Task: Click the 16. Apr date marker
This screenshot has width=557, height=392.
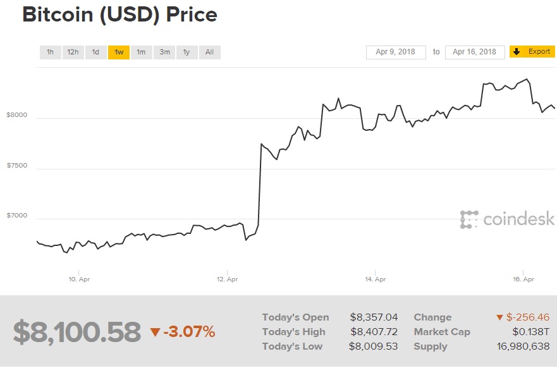Action: [x=523, y=279]
